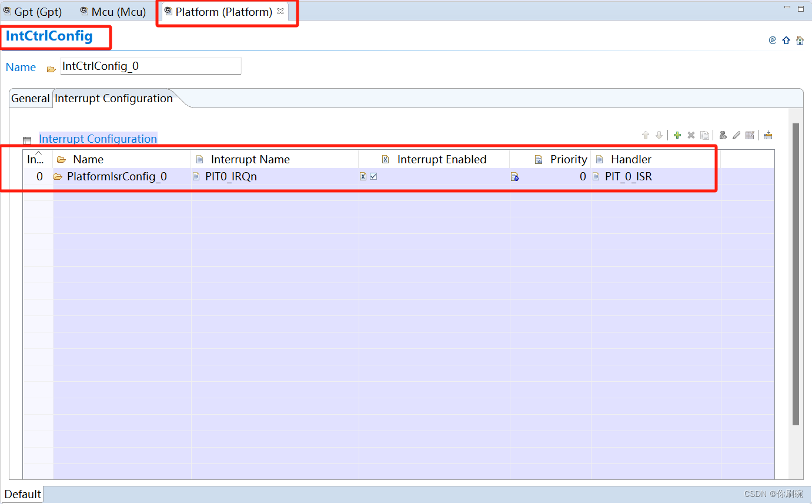Uncheck Interrupt Enabled for PIT0_IRQn
Viewport: 812px width, 504px height.
pos(373,176)
